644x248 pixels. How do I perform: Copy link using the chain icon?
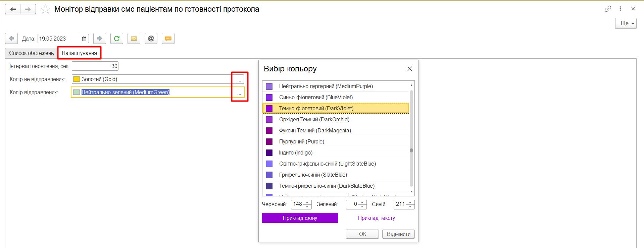point(608,9)
